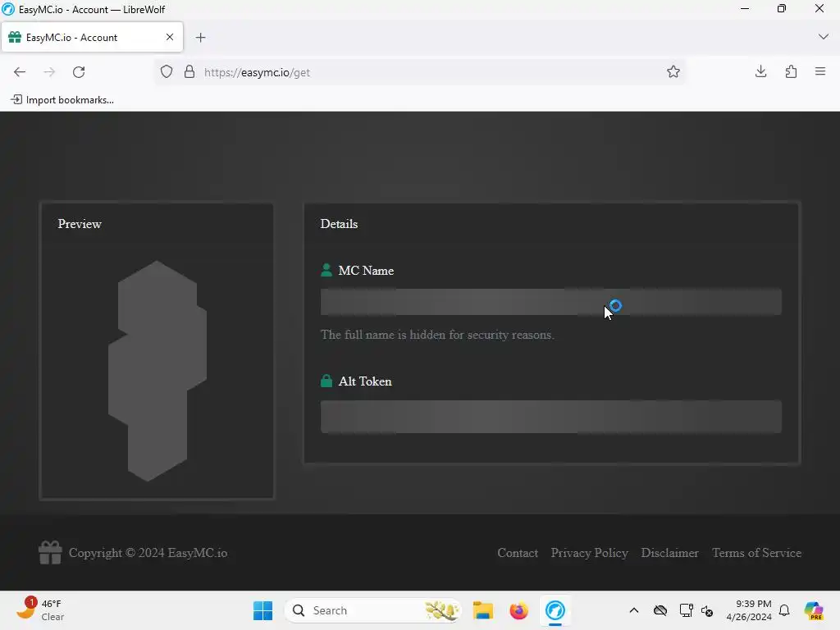This screenshot has width=840, height=630.
Task: Open the tracking protection shield
Action: click(167, 72)
